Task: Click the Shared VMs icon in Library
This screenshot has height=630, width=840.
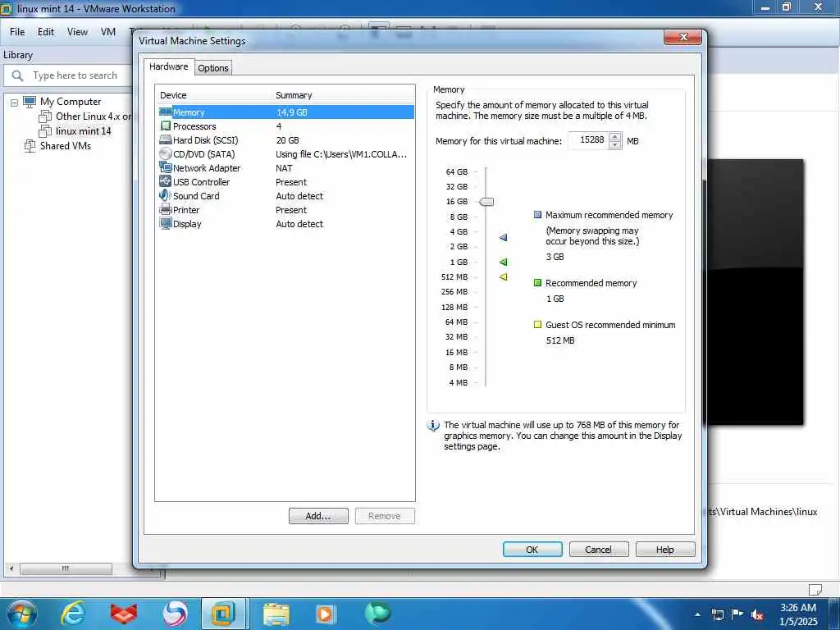Action: pyautogui.click(x=30, y=146)
